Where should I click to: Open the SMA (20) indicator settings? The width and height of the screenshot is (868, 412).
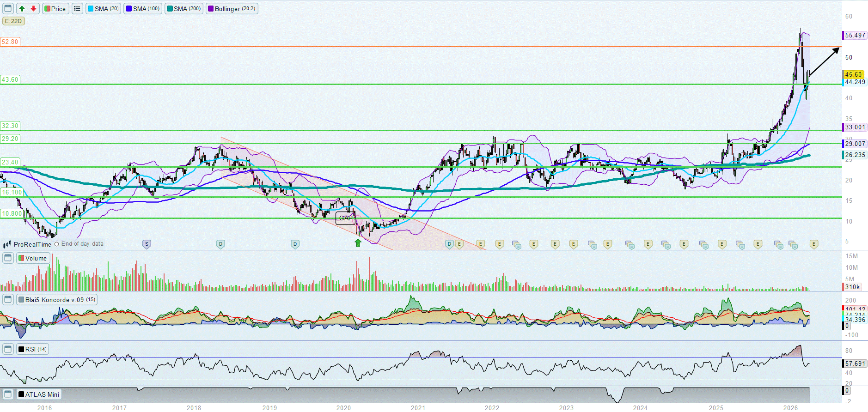pos(103,8)
